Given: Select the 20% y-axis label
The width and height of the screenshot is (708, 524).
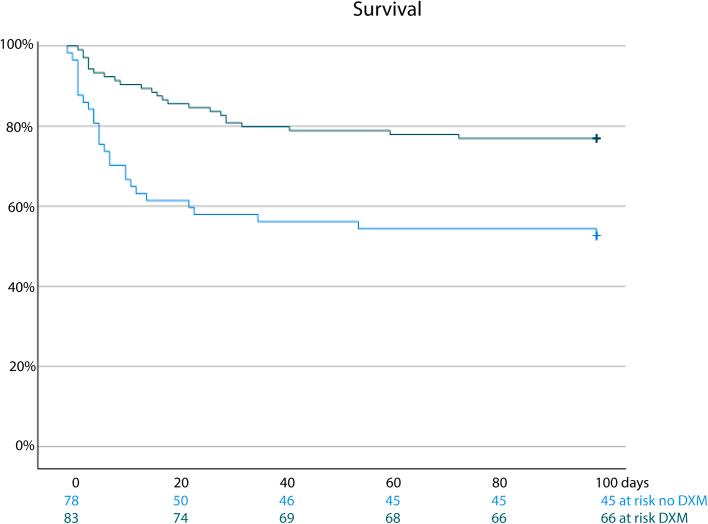Looking at the screenshot, I should [x=22, y=366].
